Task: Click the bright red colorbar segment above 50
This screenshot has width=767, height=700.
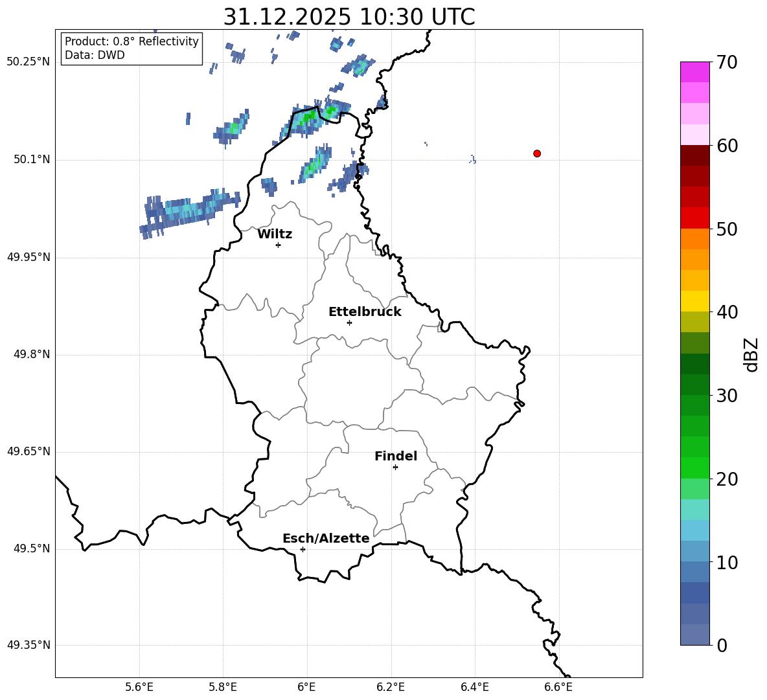Action: [x=694, y=218]
